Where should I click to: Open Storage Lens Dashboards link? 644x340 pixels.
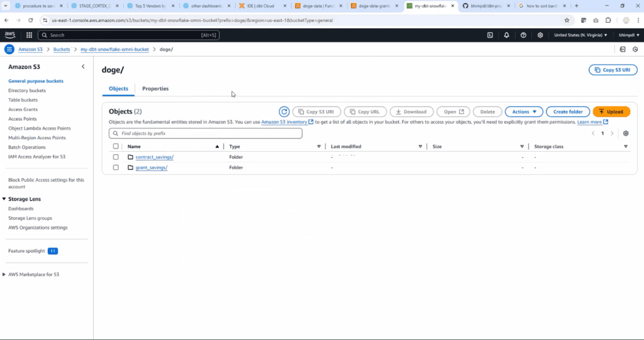pyautogui.click(x=21, y=208)
